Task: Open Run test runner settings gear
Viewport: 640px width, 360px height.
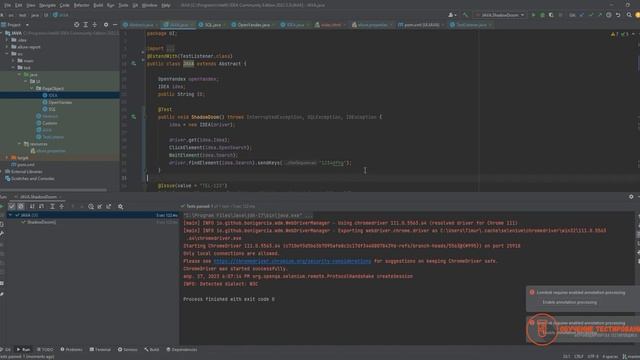Action: coord(121,207)
